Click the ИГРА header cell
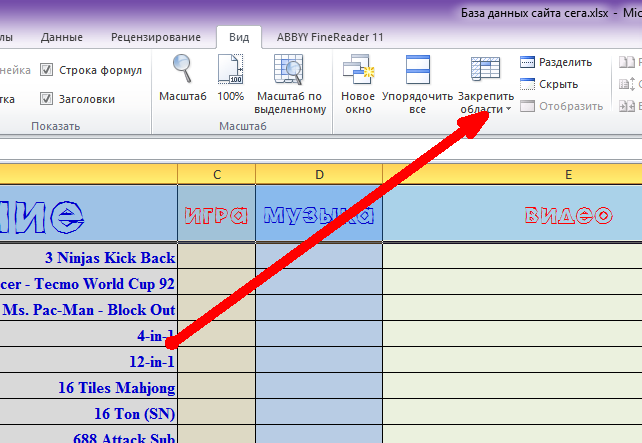Screen dimensions: 642x443 [x=217, y=214]
